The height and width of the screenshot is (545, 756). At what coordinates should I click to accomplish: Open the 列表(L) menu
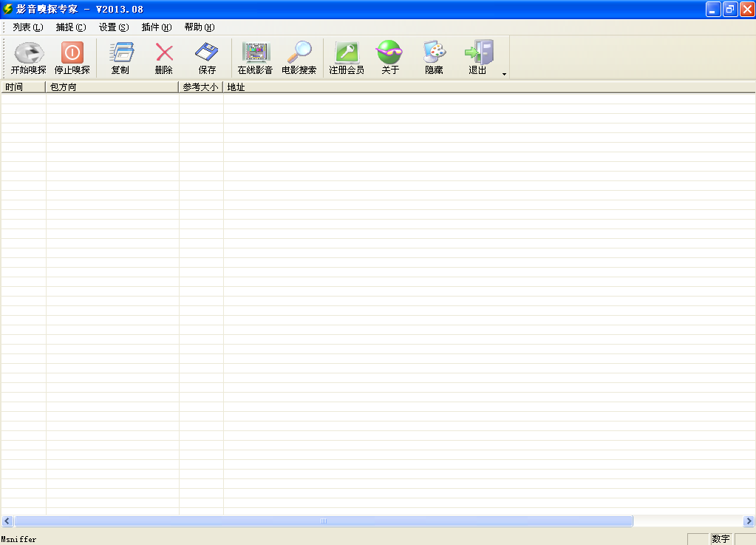tap(28, 27)
